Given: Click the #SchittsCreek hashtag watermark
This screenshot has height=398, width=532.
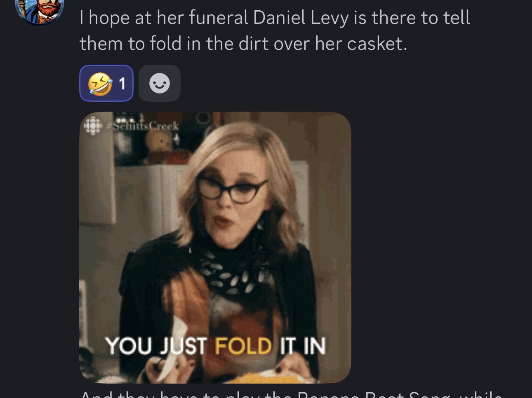Looking at the screenshot, I should (x=142, y=126).
